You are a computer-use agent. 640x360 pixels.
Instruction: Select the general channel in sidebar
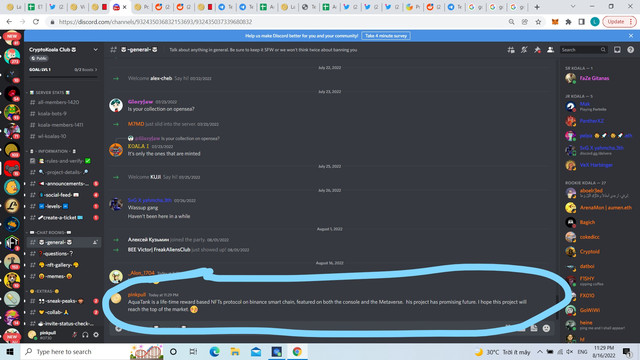63,242
